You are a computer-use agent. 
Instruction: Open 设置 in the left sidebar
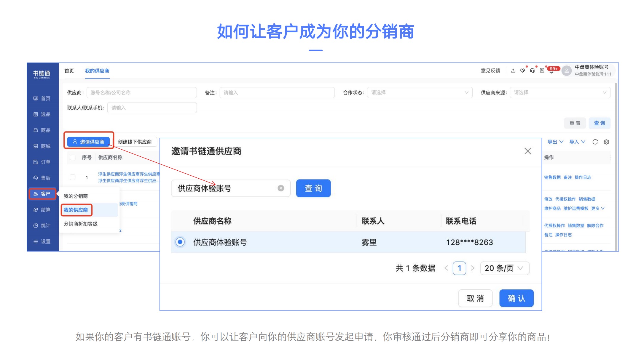tap(42, 241)
